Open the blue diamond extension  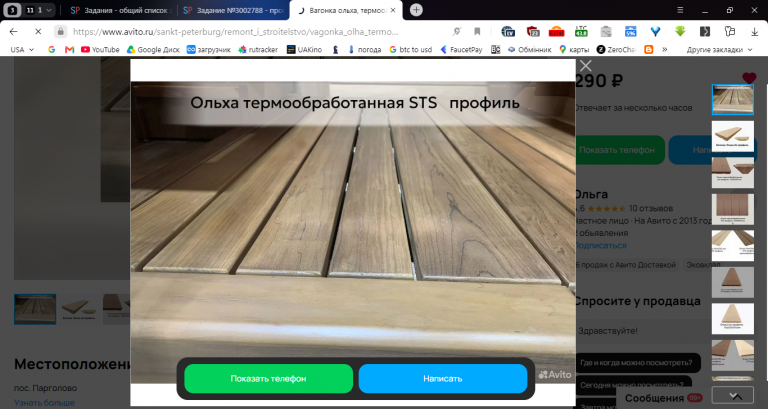[x=655, y=32]
